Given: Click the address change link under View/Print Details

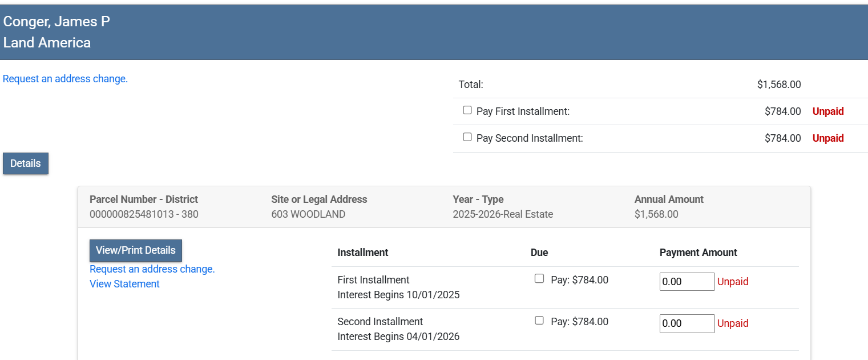Looking at the screenshot, I should point(152,269).
